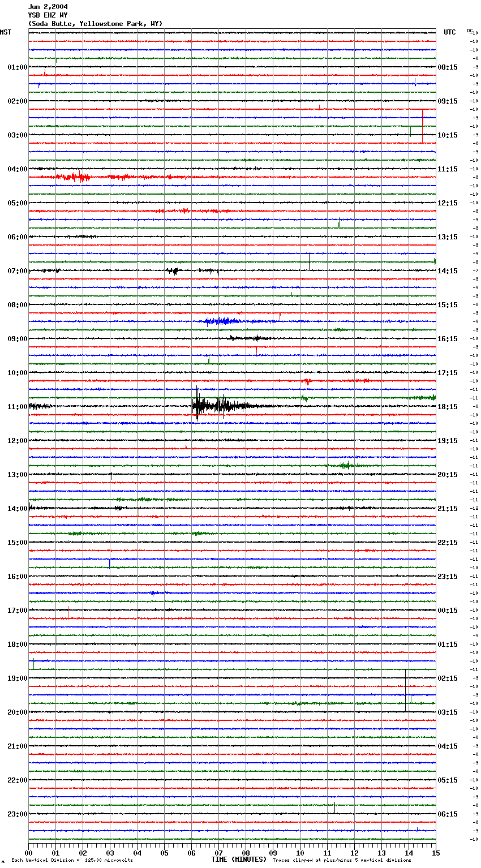Viewport: 481px width, 868px height.
Task: Click the 'DC' offset column header
Action: tap(469, 31)
